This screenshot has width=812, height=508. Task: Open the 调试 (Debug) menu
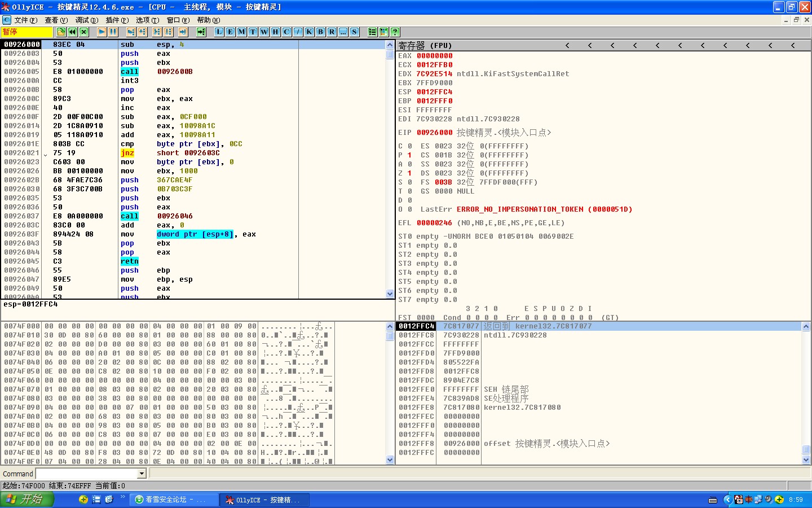pyautogui.click(x=86, y=20)
